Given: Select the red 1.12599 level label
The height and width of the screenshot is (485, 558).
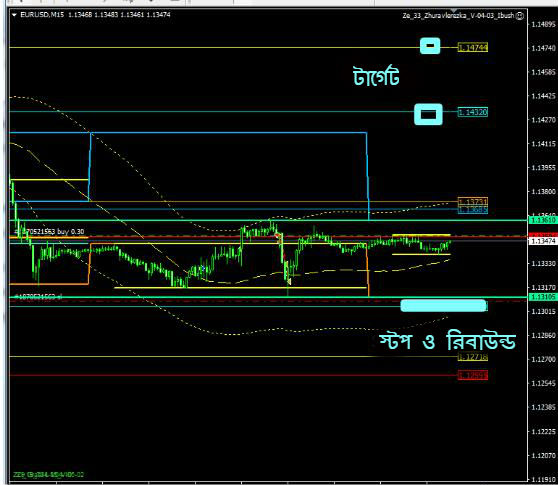Looking at the screenshot, I should tap(473, 375).
